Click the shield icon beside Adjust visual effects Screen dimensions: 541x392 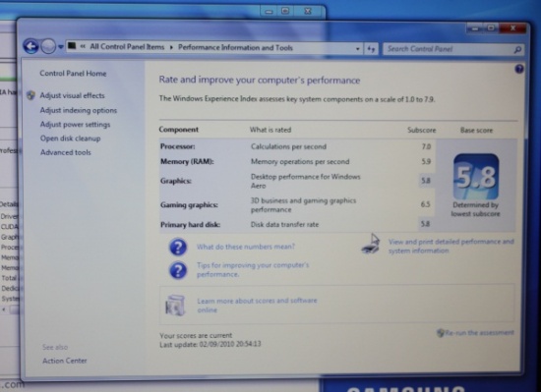click(30, 95)
